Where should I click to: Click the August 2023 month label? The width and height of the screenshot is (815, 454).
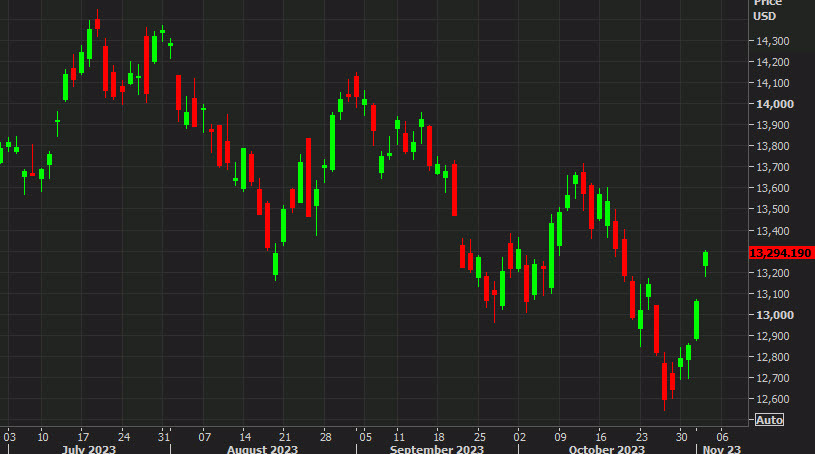point(262,449)
